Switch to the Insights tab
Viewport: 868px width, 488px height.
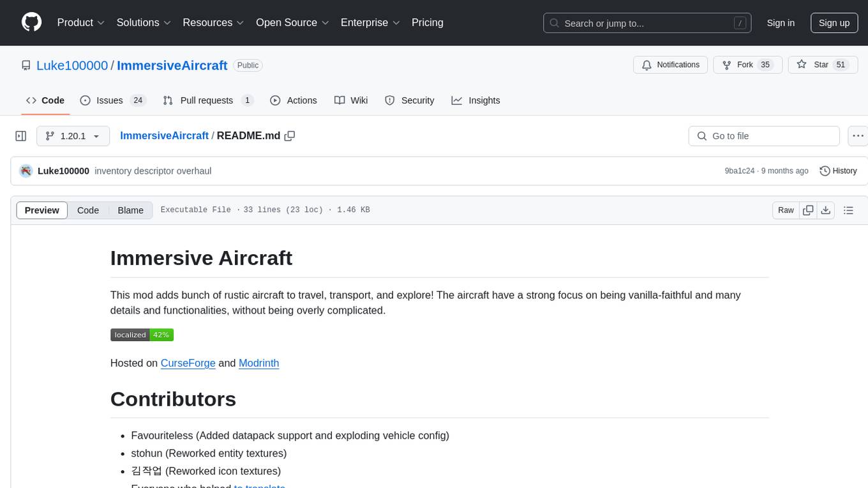click(475, 100)
